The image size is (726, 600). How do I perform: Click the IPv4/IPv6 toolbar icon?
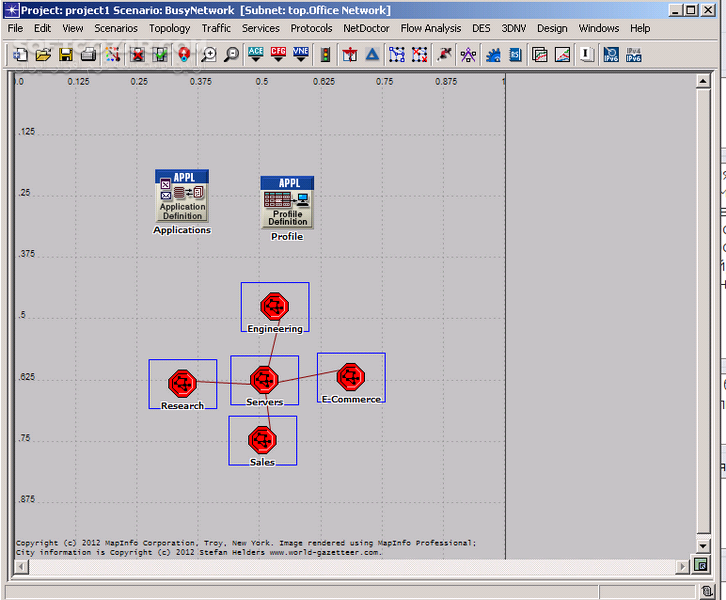click(634, 55)
